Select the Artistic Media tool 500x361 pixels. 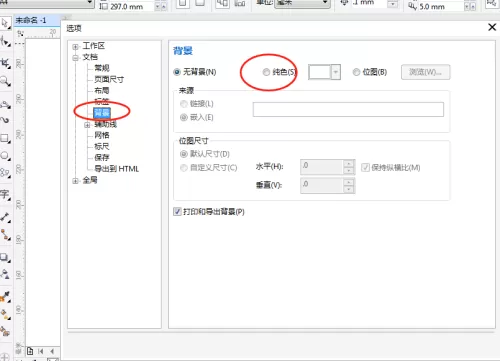tap(5, 119)
